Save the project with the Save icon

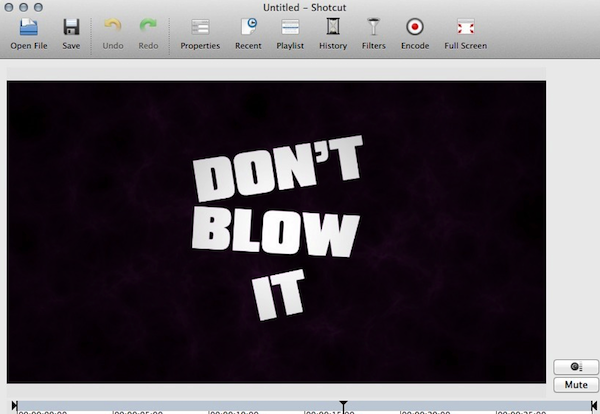tap(71, 33)
